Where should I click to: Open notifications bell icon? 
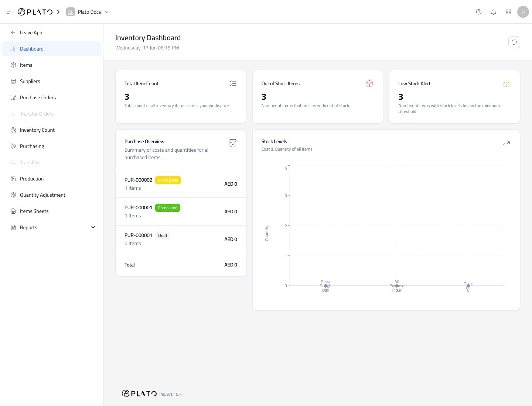(x=494, y=12)
